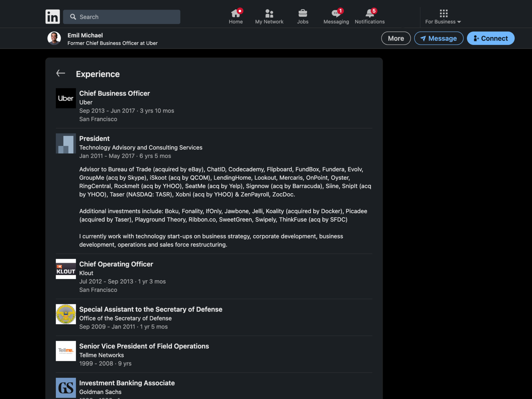
Task: View Notifications with five alerts
Action: click(370, 17)
